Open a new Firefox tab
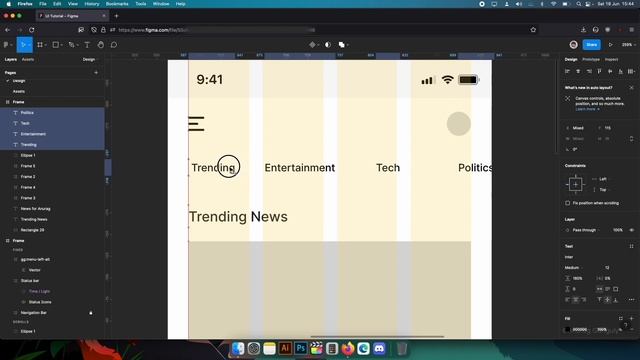The width and height of the screenshot is (640, 360). (116, 16)
